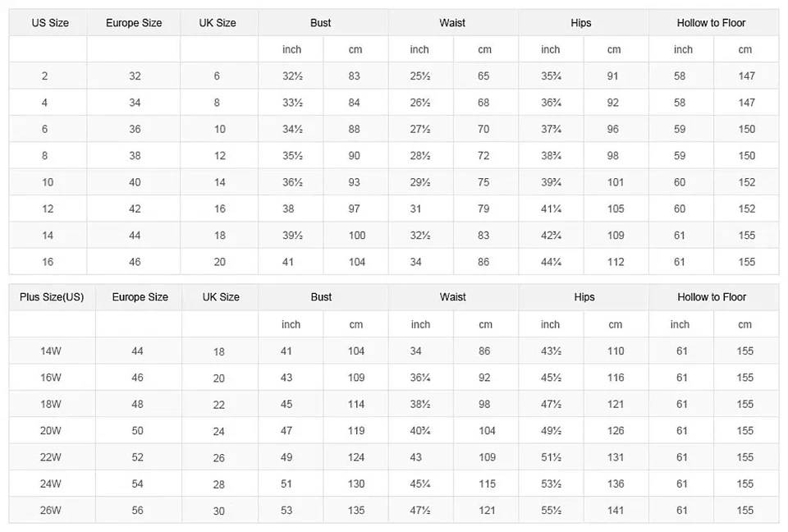This screenshot has height=532, width=788.
Task: Click the US Size column header
Action: (x=50, y=23)
